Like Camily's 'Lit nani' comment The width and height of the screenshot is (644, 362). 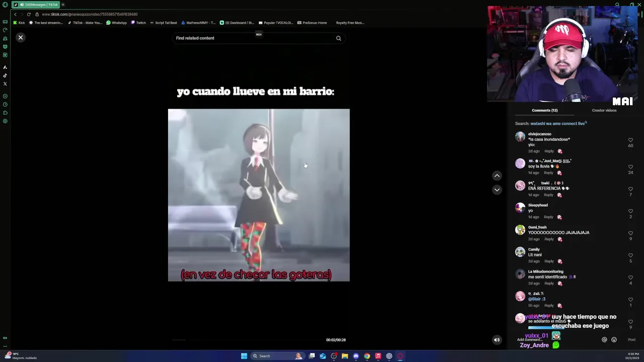pos(630,255)
